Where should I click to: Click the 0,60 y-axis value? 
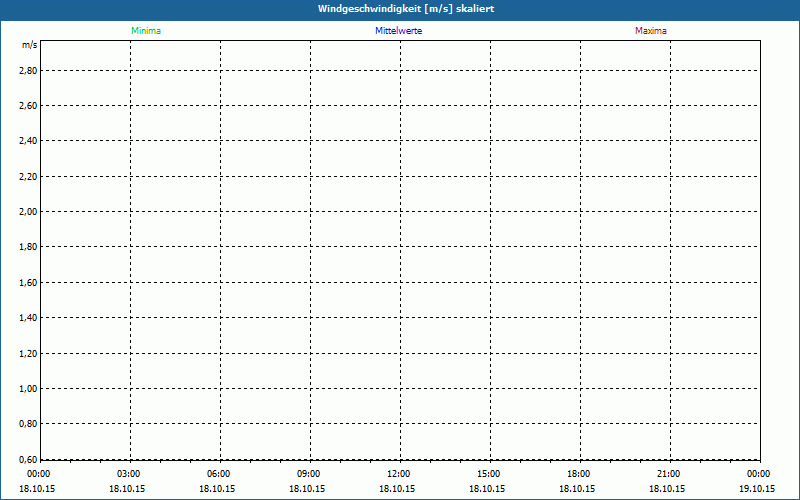click(28, 459)
